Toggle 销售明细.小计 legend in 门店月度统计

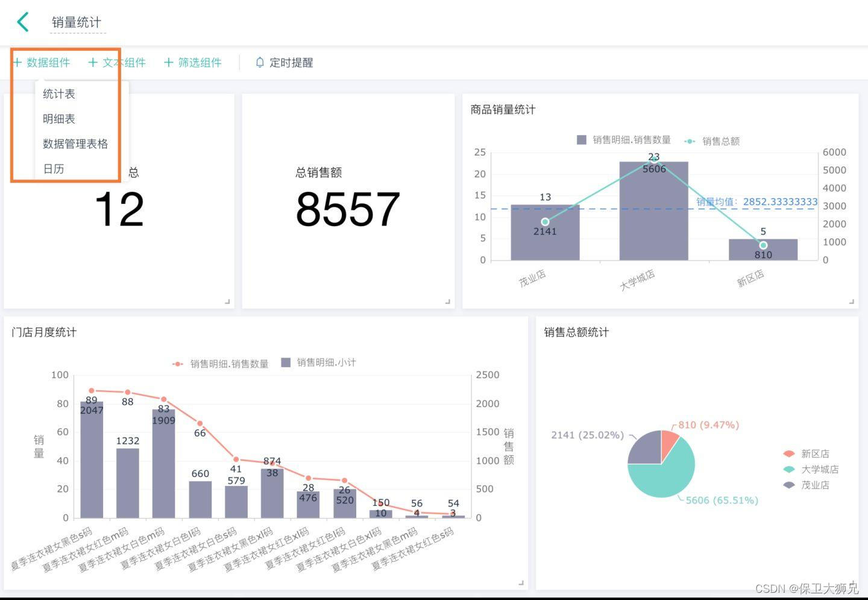point(319,362)
